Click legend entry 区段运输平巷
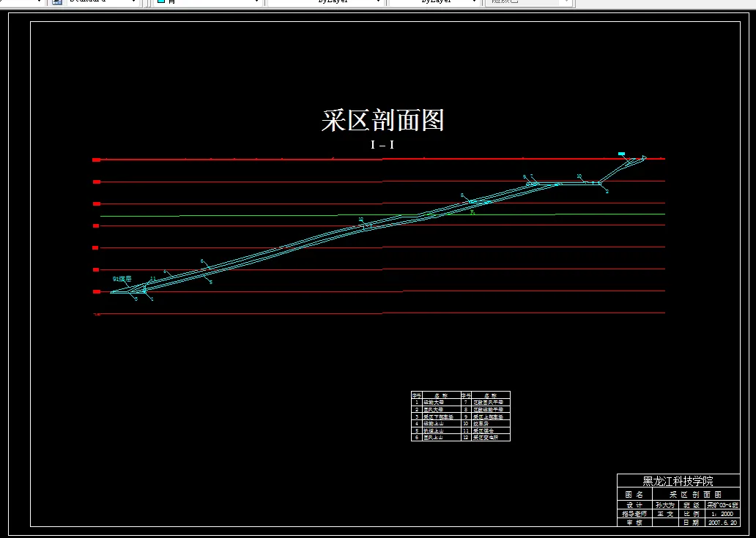This screenshot has height=538, width=756. tap(488, 409)
